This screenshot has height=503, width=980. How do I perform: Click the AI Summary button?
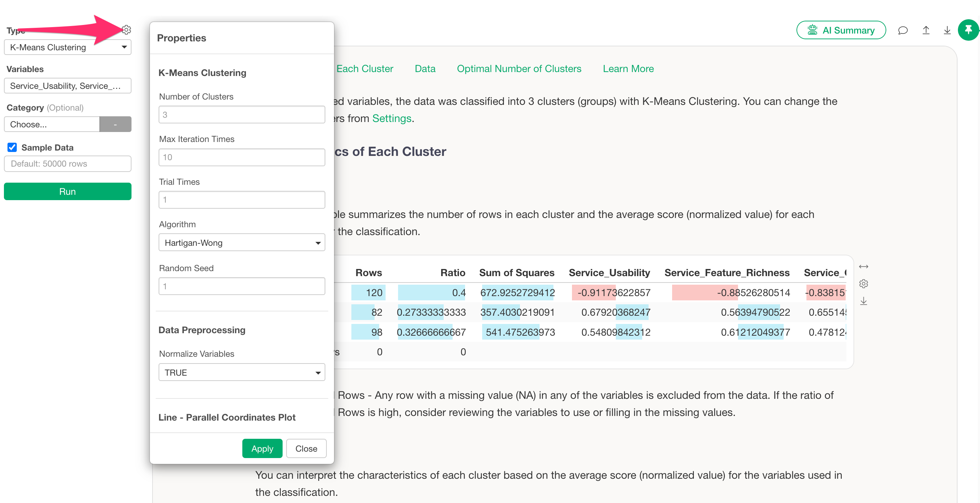tap(841, 30)
